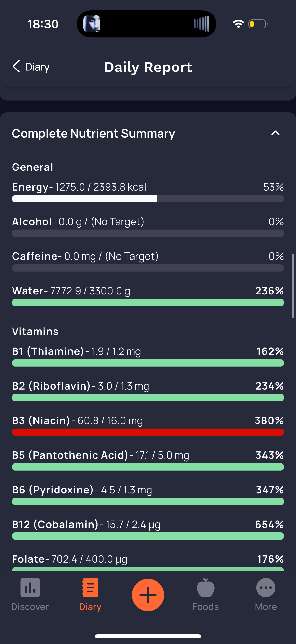Tap the audio waveform indicator in status bar
This screenshot has height=644, width=296.
pyautogui.click(x=201, y=24)
